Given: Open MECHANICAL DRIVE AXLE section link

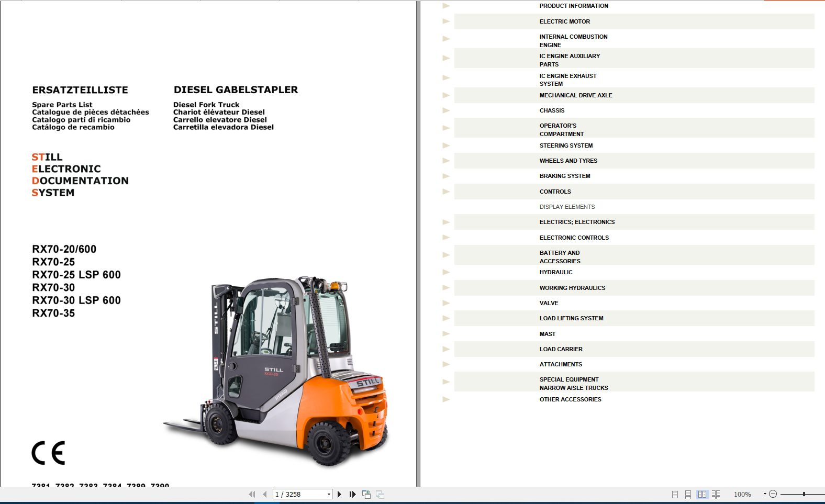Looking at the screenshot, I should [x=576, y=95].
